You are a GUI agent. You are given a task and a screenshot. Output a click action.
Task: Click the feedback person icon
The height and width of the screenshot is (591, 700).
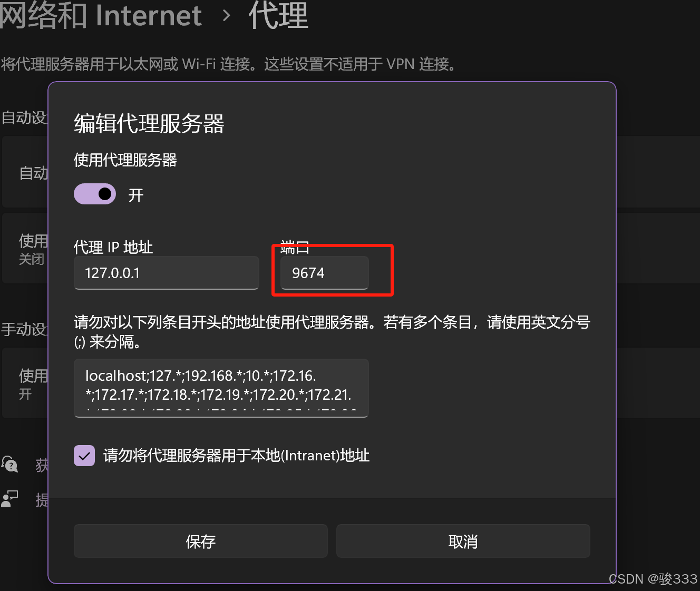pyautogui.click(x=9, y=498)
